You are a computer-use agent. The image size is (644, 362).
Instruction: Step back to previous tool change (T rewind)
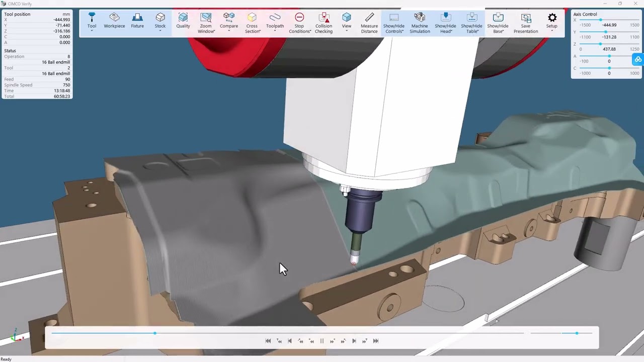click(x=279, y=341)
